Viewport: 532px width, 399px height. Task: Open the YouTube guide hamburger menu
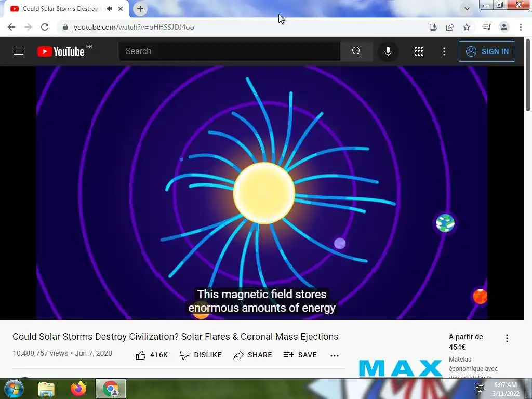[x=19, y=51]
